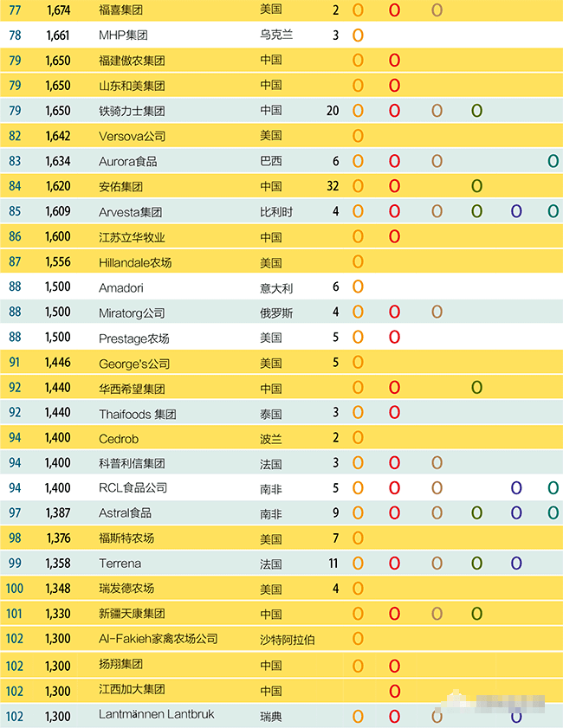Click the red circle in 江西加大集团 row
This screenshot has width=563, height=728.
tap(394, 692)
